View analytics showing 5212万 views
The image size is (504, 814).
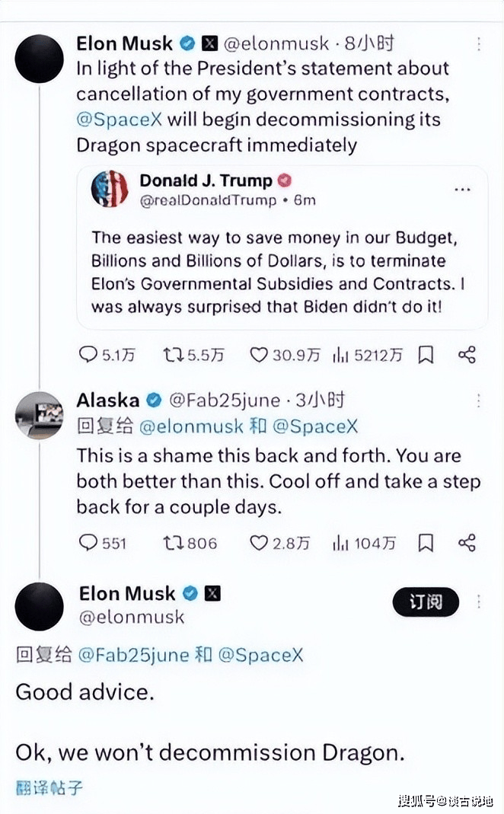coord(340,354)
